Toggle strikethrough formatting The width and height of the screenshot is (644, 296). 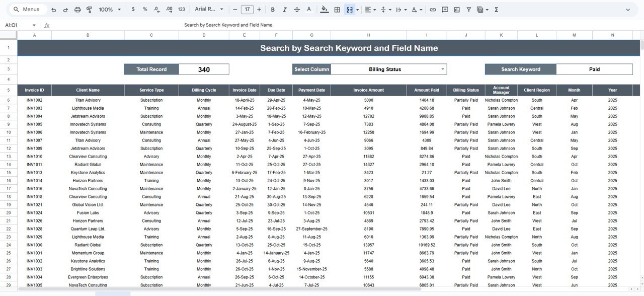coord(297,9)
